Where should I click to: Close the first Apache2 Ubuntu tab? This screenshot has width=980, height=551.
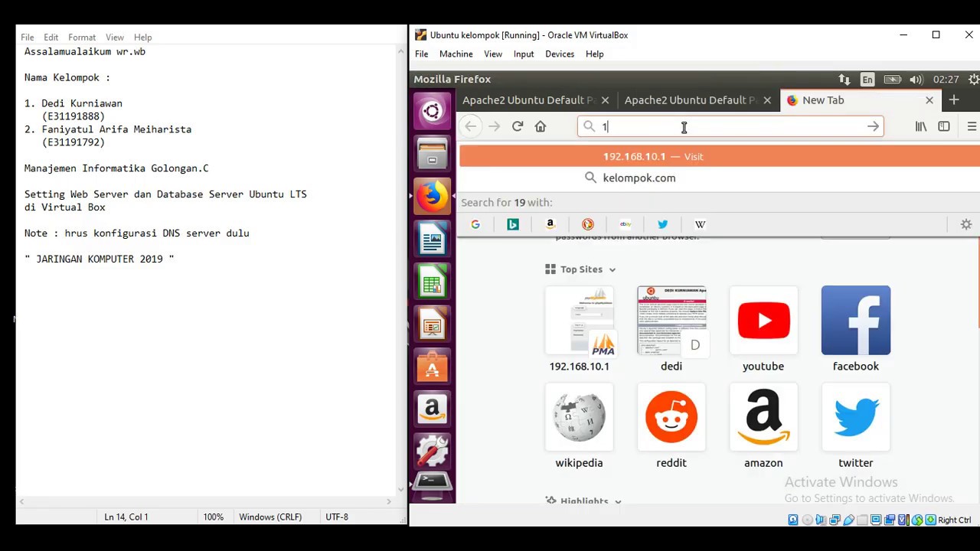coord(605,100)
